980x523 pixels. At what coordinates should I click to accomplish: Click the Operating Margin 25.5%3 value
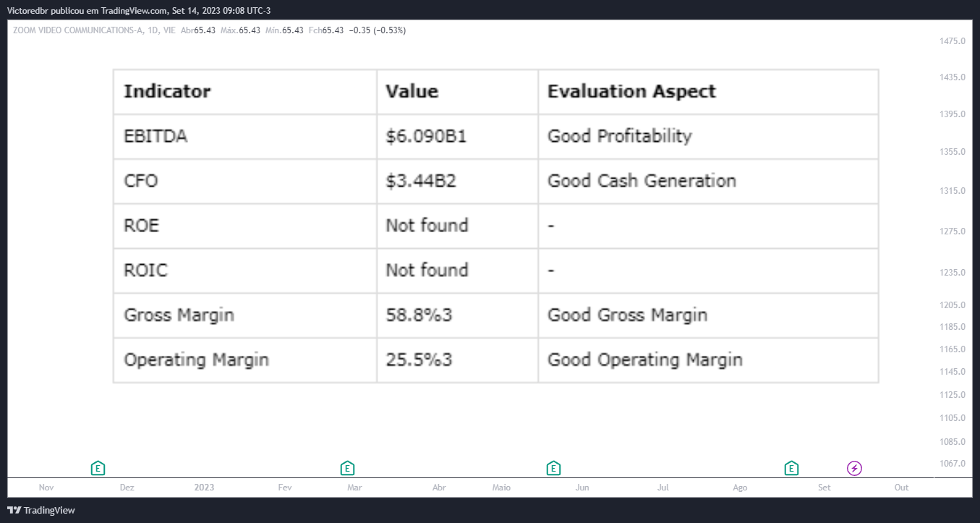(x=419, y=360)
